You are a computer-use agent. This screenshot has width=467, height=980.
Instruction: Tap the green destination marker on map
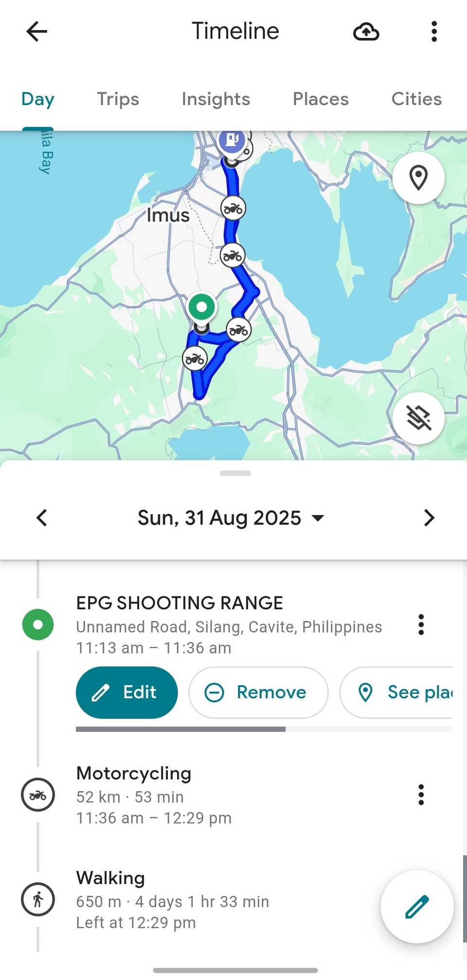(x=202, y=307)
